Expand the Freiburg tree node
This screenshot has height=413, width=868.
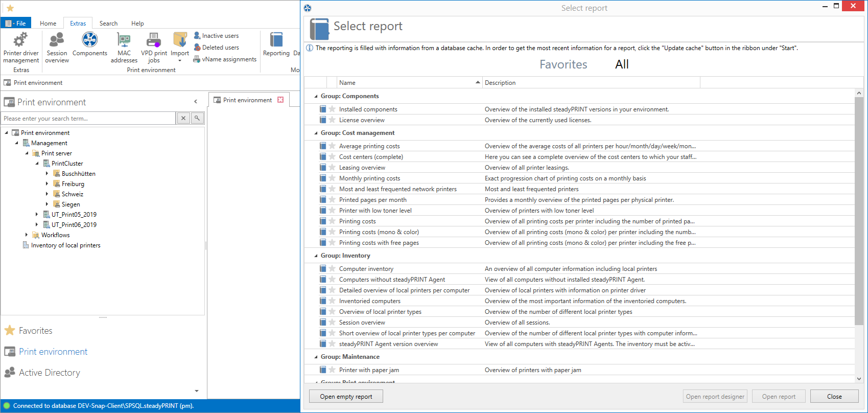click(47, 184)
